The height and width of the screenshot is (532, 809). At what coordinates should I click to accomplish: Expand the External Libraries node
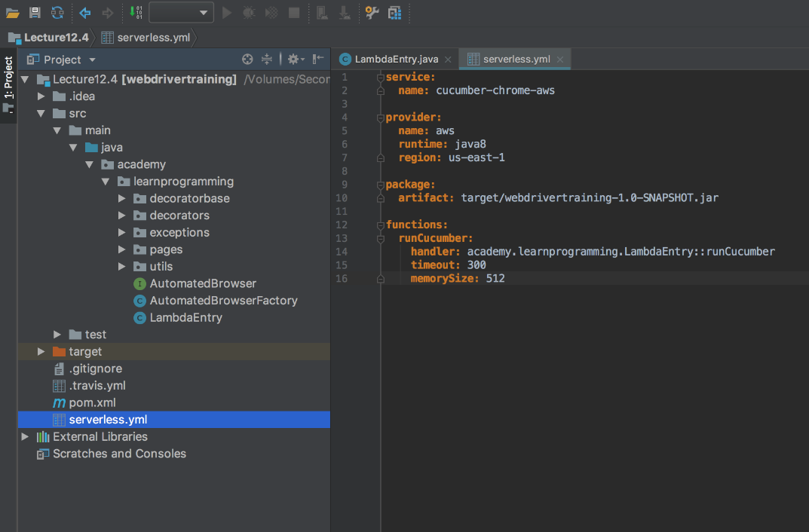[25, 437]
